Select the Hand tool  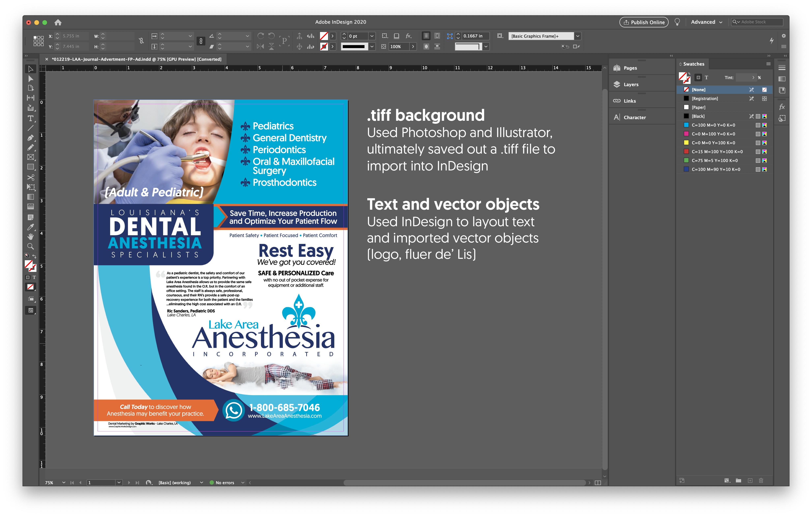31,237
